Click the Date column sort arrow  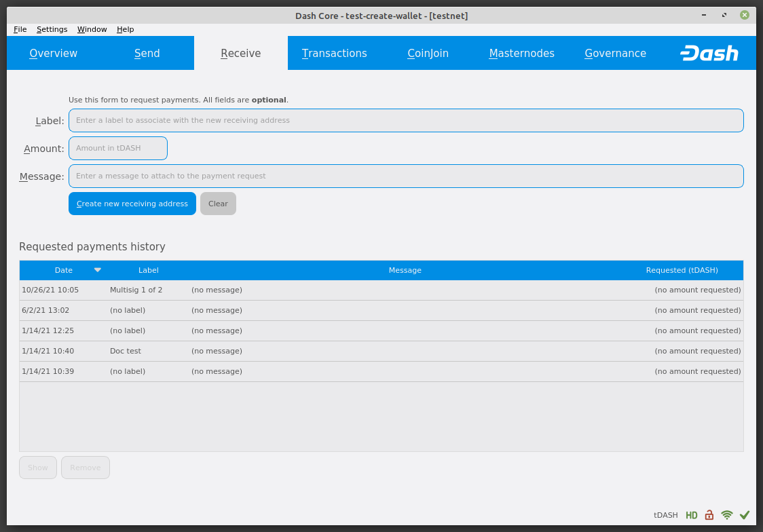tap(98, 270)
